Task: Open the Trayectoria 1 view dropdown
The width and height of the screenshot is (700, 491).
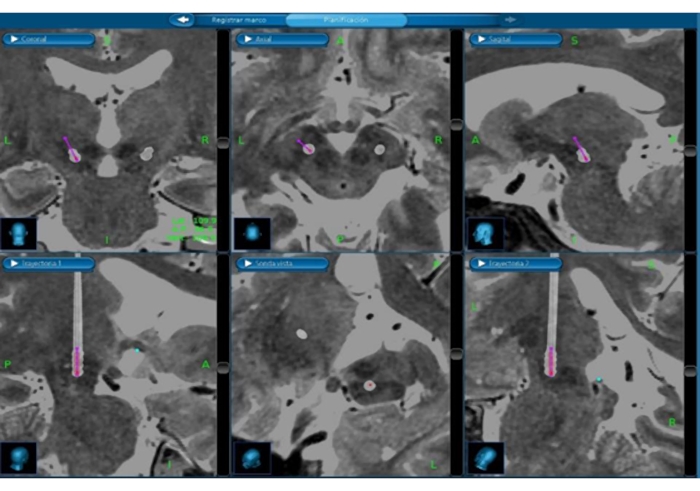Action: [x=49, y=263]
